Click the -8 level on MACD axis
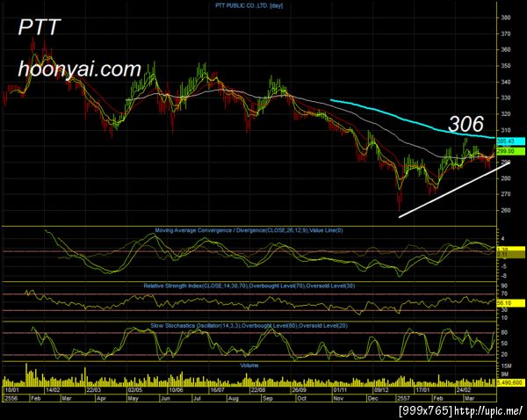 [x=503, y=276]
